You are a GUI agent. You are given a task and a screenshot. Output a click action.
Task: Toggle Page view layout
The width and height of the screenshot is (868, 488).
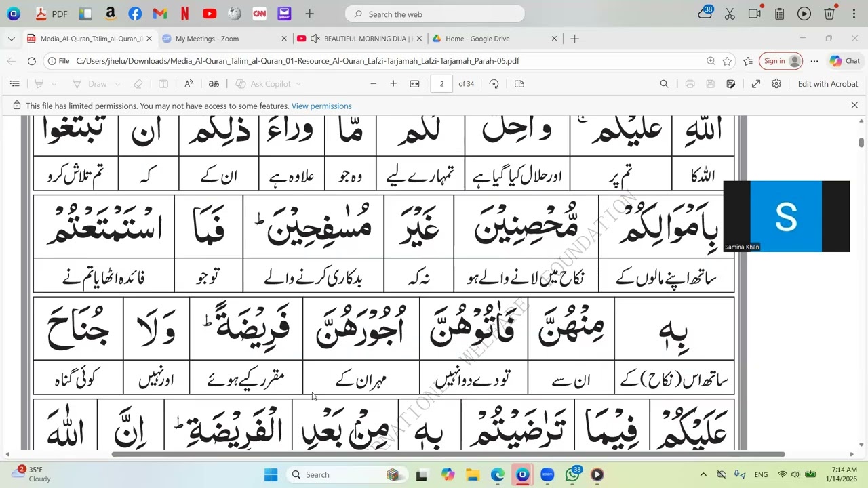519,84
